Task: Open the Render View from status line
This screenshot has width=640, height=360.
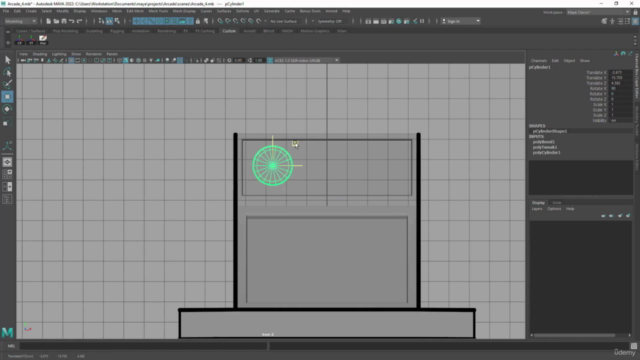Action: pyautogui.click(x=368, y=21)
